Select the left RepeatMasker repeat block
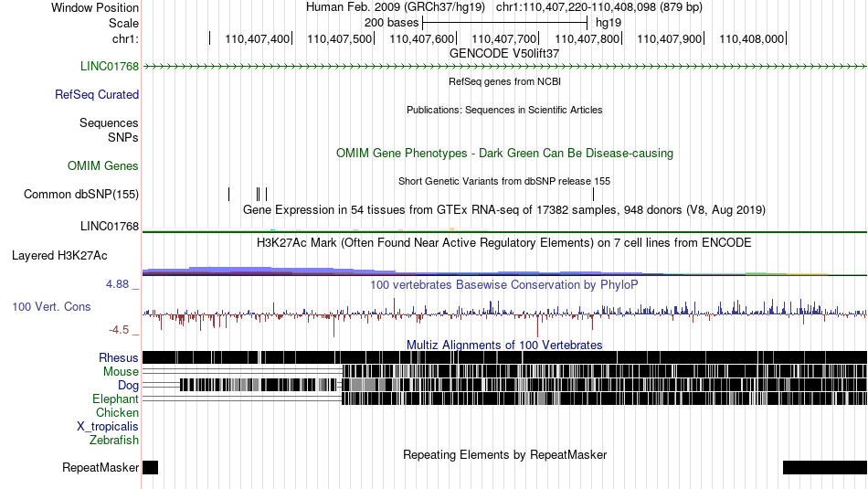 (150, 467)
